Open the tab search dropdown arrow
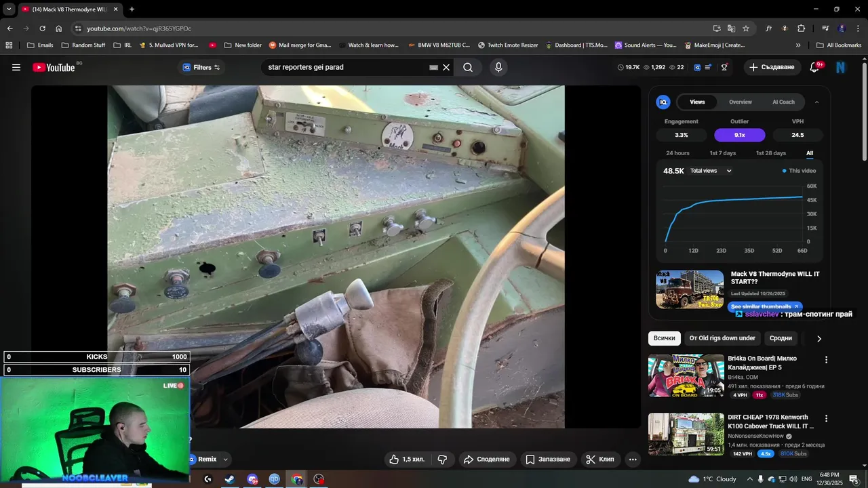This screenshot has width=868, height=488. pyautogui.click(x=8, y=9)
